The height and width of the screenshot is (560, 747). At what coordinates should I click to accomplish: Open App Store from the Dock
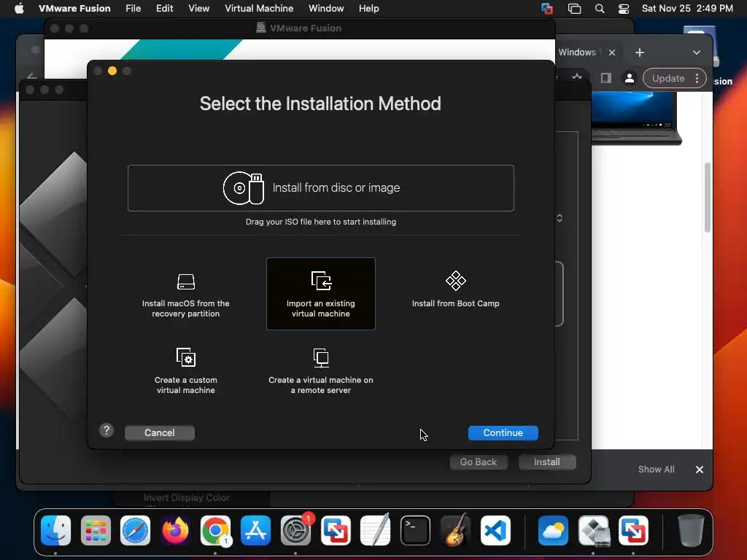click(255, 530)
